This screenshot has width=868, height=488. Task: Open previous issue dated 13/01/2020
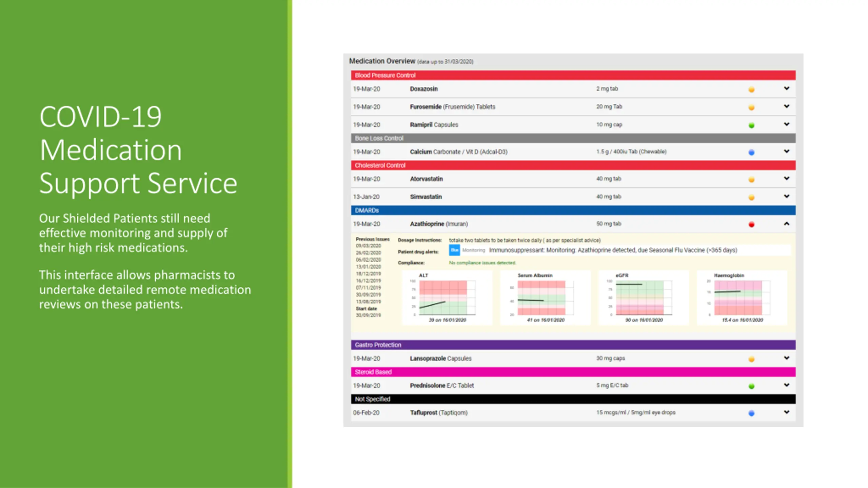(368, 267)
